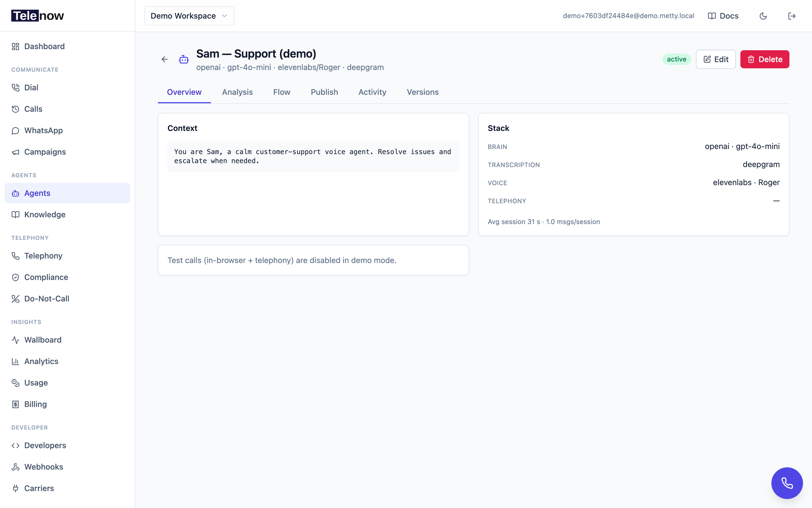The image size is (812, 508).
Task: Click the Context prompt text block
Action: 314,156
